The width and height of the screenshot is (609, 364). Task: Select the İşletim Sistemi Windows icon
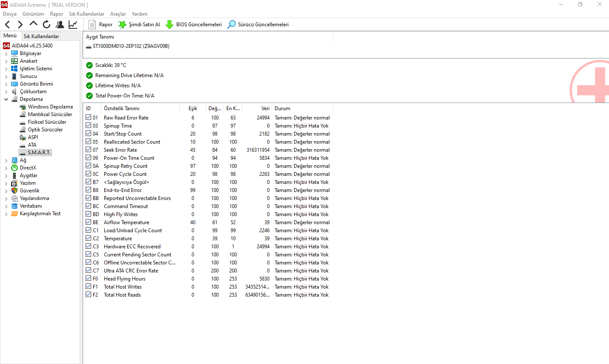coord(14,69)
